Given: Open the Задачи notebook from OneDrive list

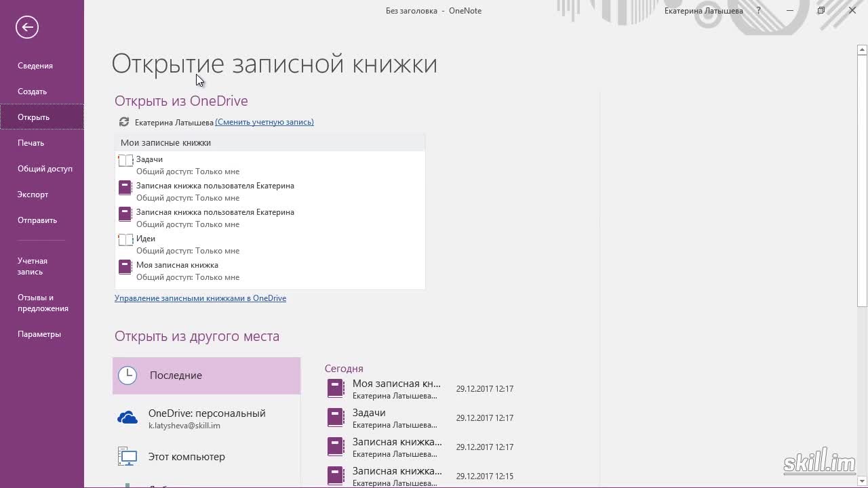Looking at the screenshot, I should (x=270, y=165).
